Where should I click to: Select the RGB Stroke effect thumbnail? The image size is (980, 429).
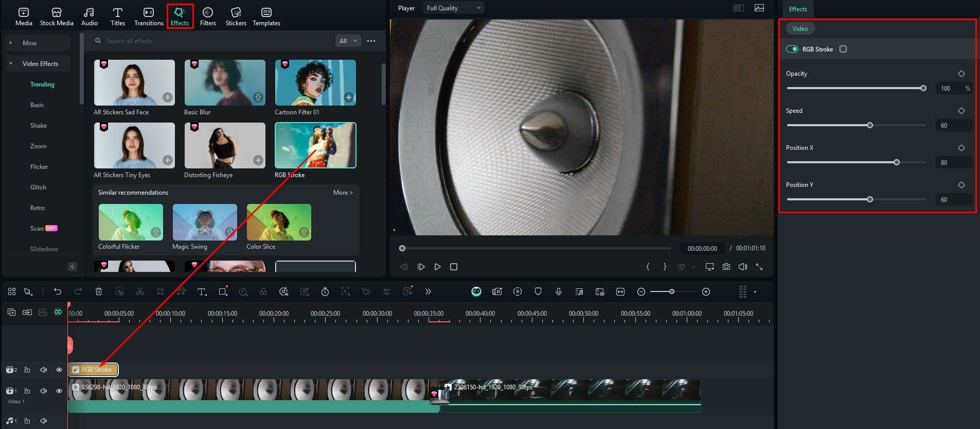pos(315,145)
